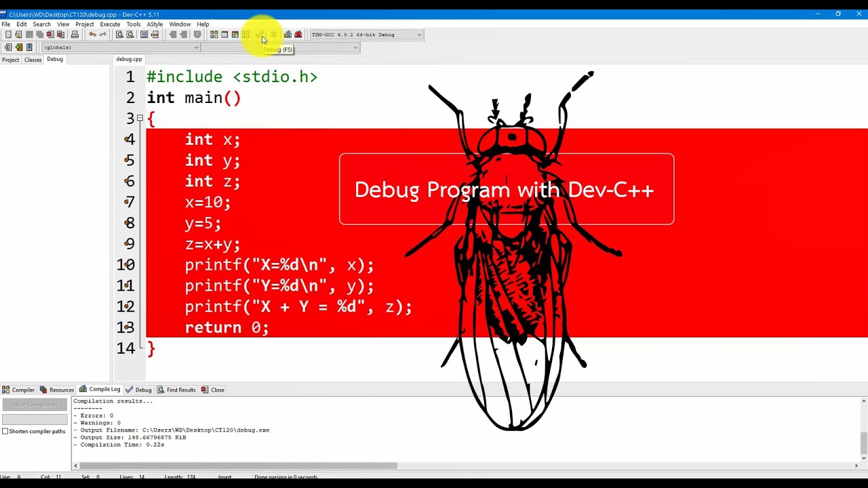Click the Run program icon
868x488 pixels.
click(224, 35)
